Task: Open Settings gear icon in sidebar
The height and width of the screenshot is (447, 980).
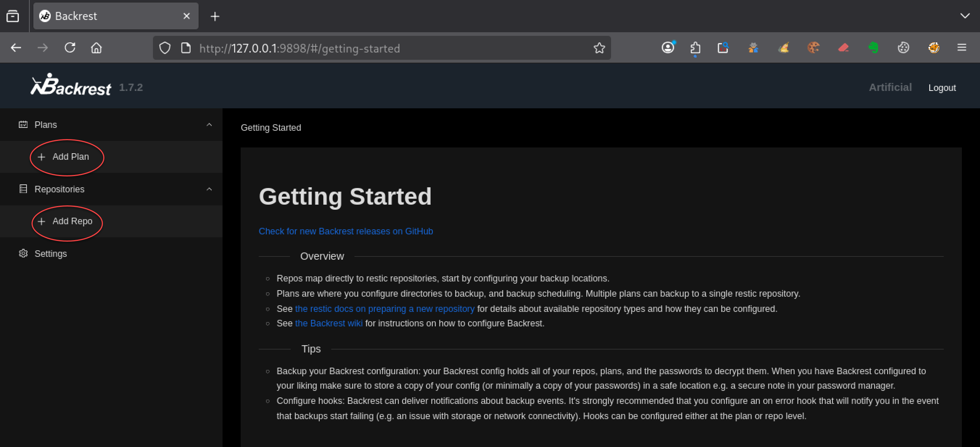Action: click(x=23, y=254)
